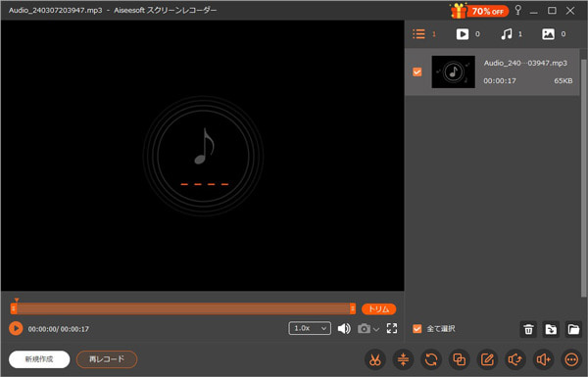
Task: Enter fullscreen preview mode
Action: 392,328
